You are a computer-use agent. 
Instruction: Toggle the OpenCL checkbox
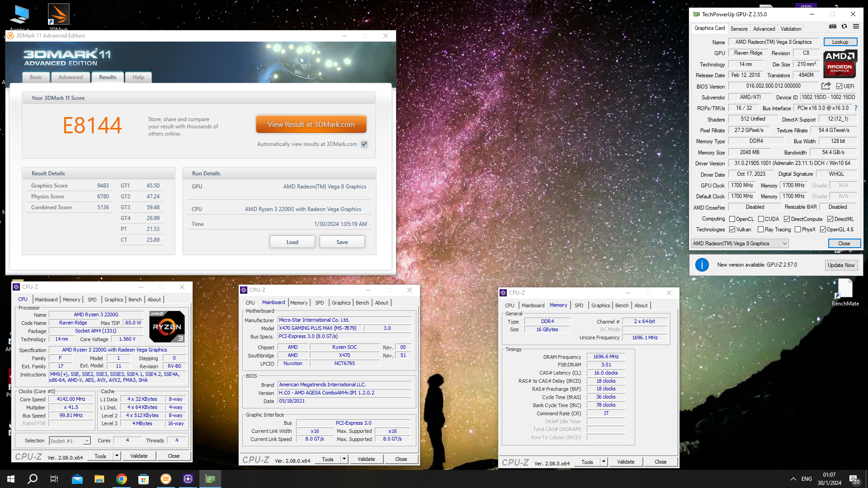tap(732, 219)
